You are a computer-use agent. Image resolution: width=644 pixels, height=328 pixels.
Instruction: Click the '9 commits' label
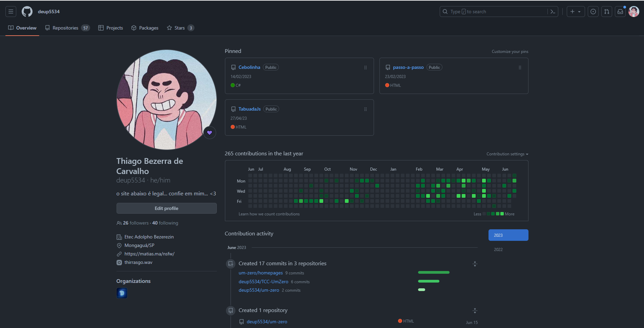pyautogui.click(x=295, y=273)
